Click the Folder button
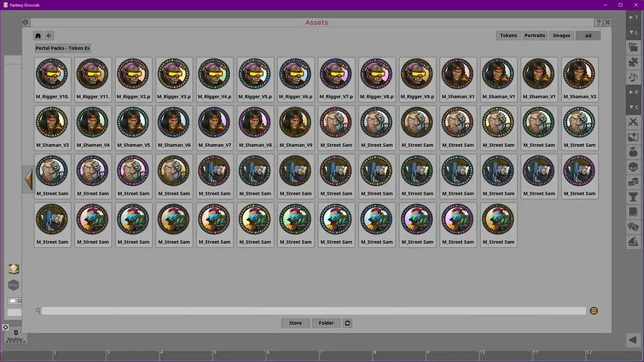The width and height of the screenshot is (644, 362). pyautogui.click(x=326, y=323)
